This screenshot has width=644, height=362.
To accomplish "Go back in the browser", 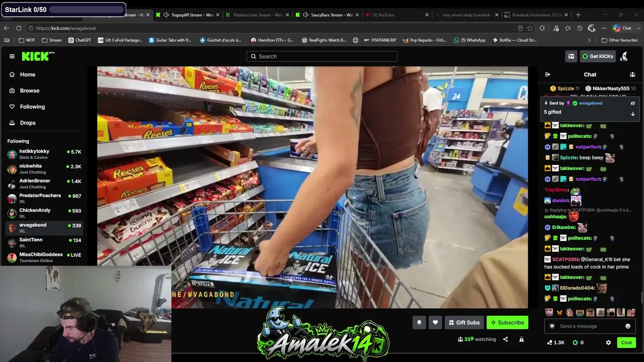I will tap(7, 28).
